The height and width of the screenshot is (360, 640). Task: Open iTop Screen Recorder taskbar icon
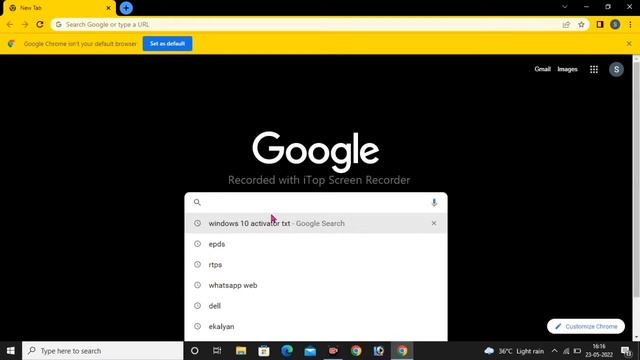tap(333, 351)
